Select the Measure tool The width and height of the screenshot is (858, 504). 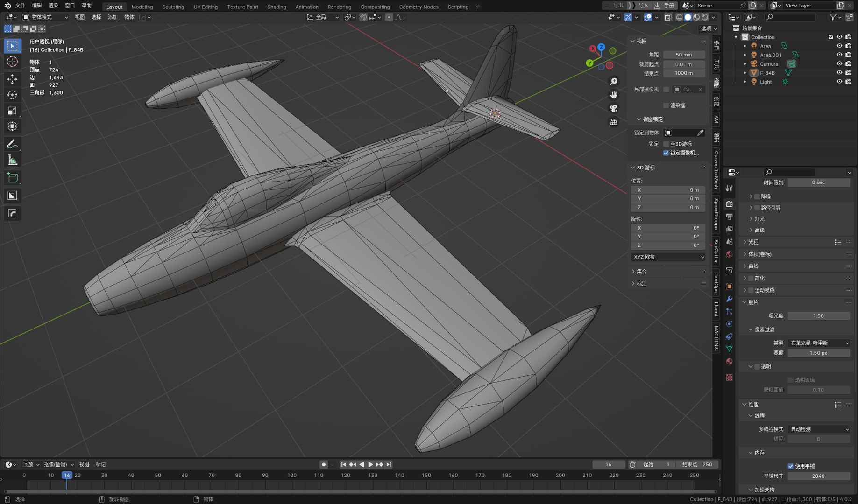coord(13,161)
